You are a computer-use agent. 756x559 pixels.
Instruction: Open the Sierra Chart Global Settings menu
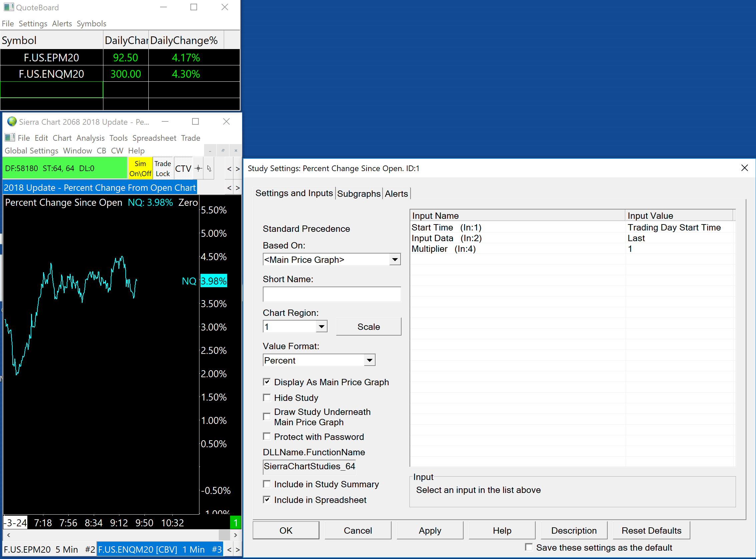point(31,150)
